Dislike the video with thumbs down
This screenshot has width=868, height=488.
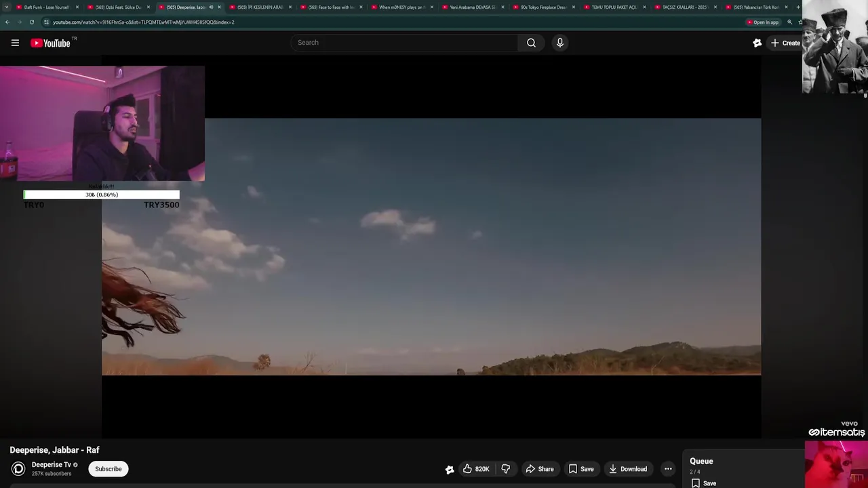tap(505, 469)
